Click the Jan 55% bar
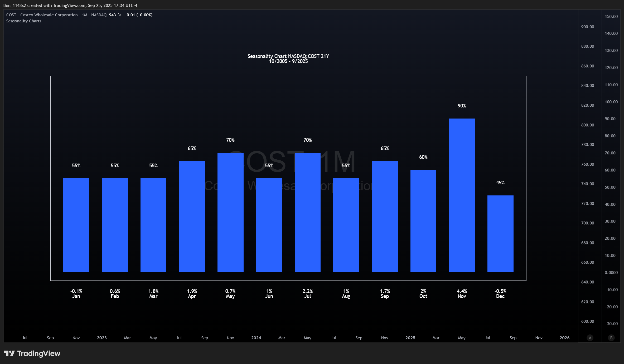 76,225
